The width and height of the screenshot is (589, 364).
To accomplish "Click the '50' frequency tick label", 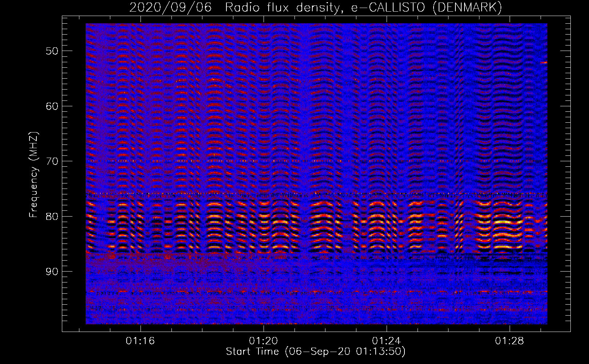I will (x=52, y=51).
